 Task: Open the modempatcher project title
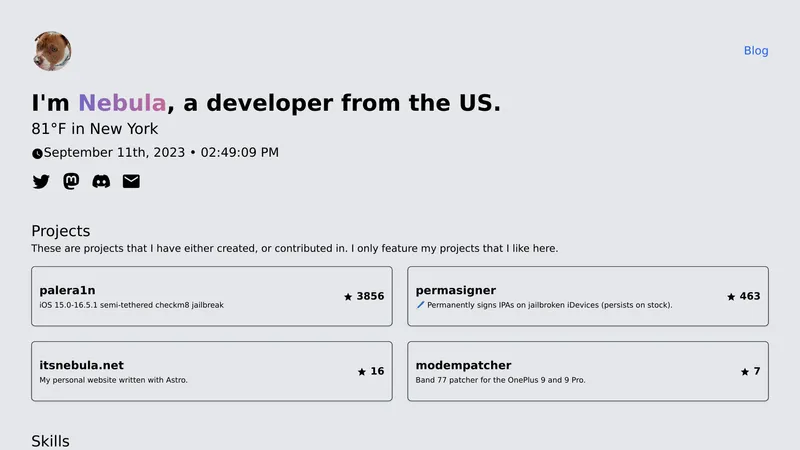463,365
